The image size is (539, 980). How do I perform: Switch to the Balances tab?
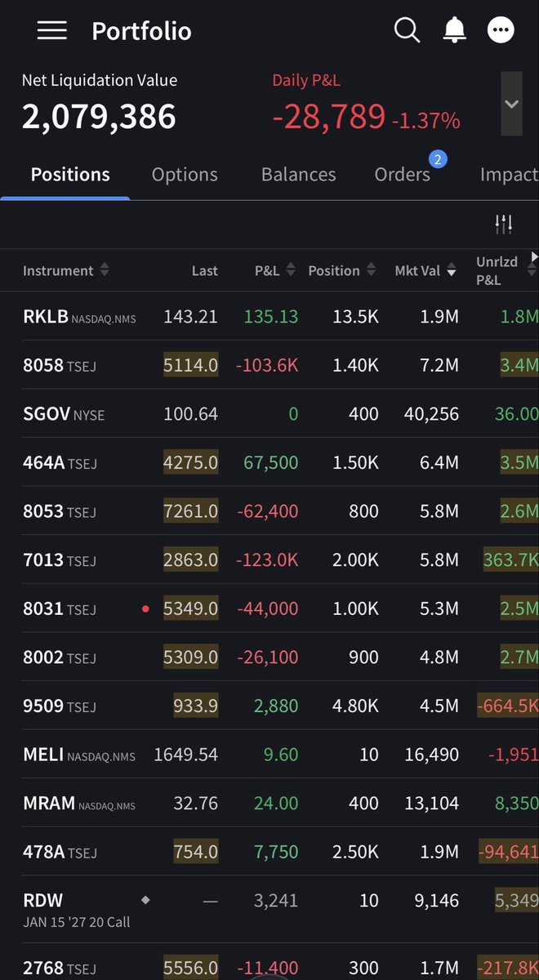pyautogui.click(x=298, y=174)
